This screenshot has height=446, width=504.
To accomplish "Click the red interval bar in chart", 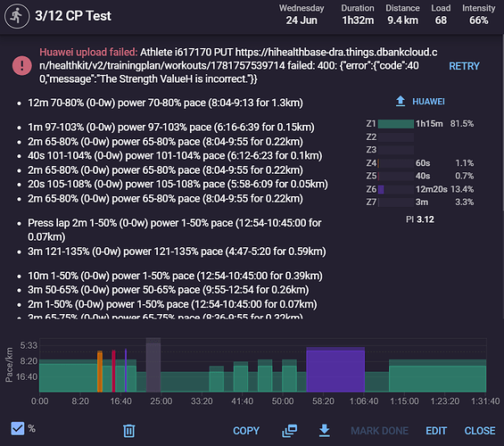I will coord(113,371).
